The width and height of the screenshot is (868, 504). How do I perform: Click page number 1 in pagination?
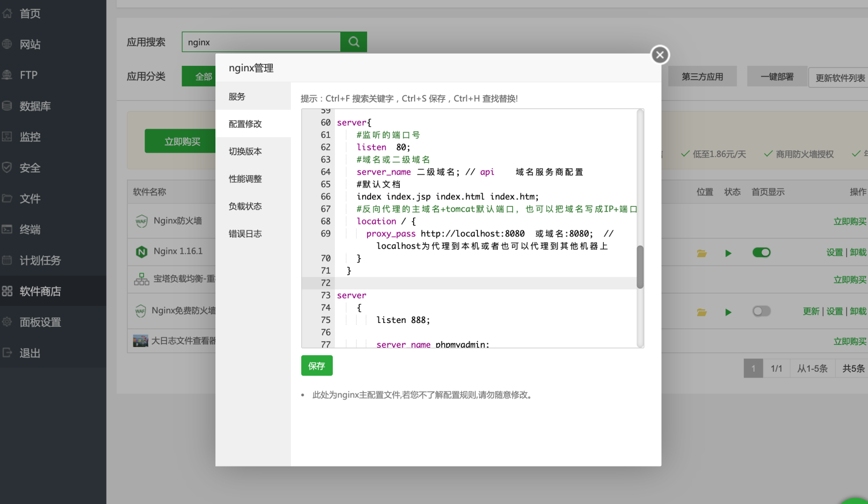click(x=753, y=368)
